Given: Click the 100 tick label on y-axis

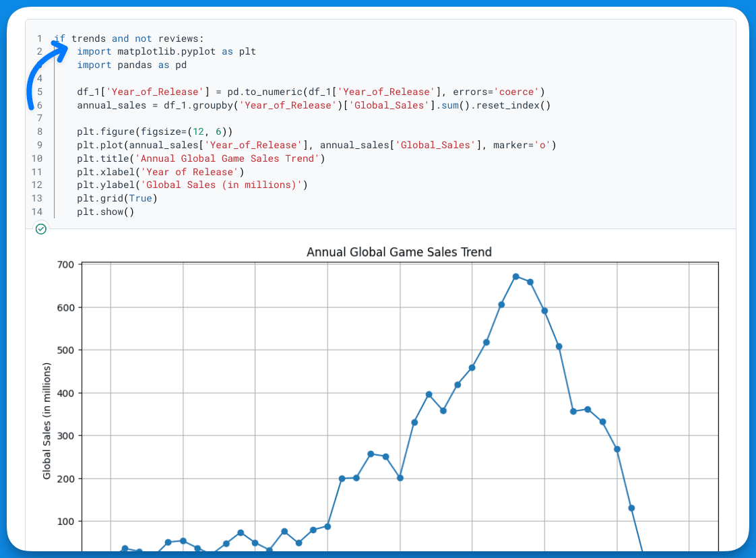Looking at the screenshot, I should 65,522.
